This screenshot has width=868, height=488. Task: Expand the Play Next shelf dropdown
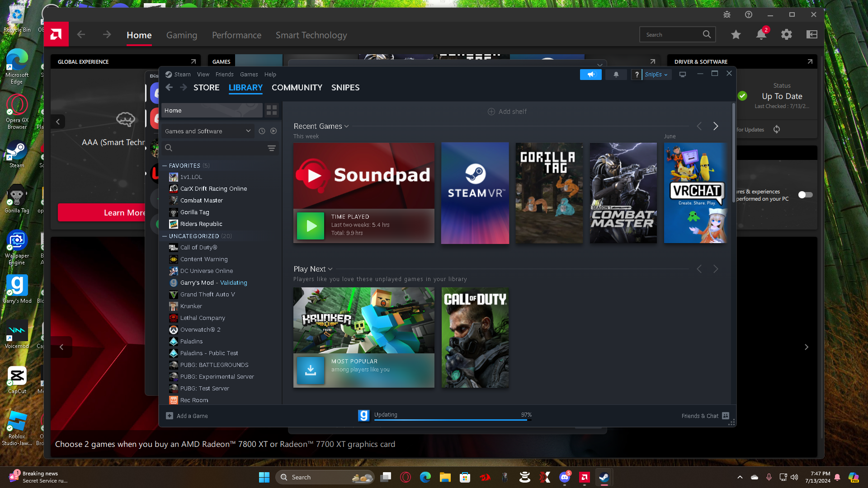coord(330,269)
